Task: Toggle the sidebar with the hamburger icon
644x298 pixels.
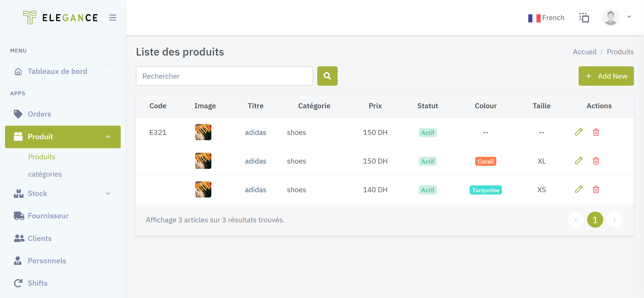Action: pyautogui.click(x=112, y=18)
